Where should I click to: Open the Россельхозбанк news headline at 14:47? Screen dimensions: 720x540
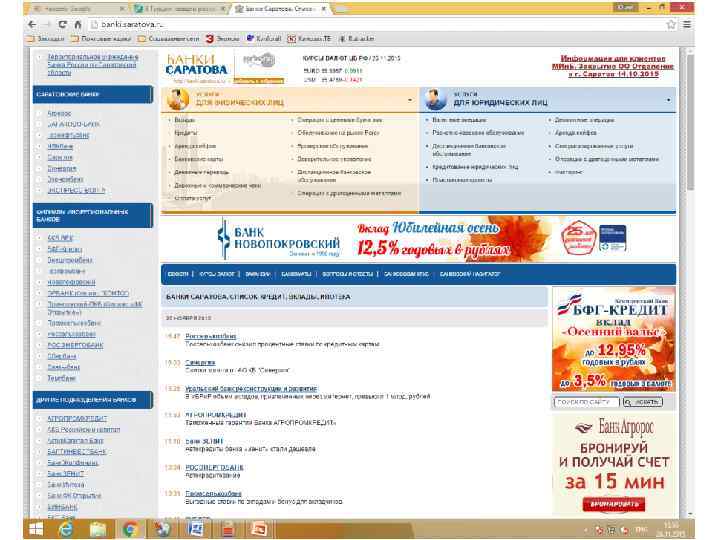[x=210, y=336]
